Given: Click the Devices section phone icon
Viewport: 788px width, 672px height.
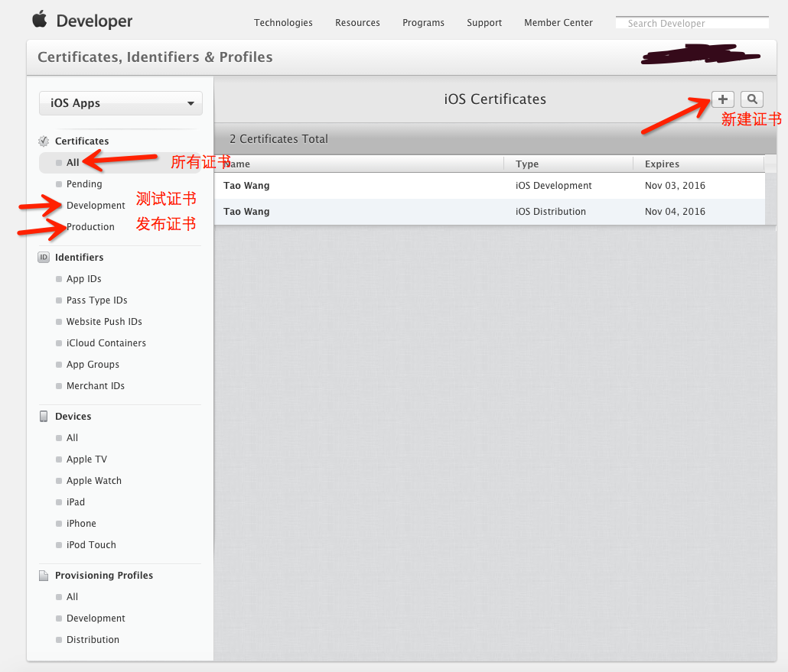Looking at the screenshot, I should (44, 417).
